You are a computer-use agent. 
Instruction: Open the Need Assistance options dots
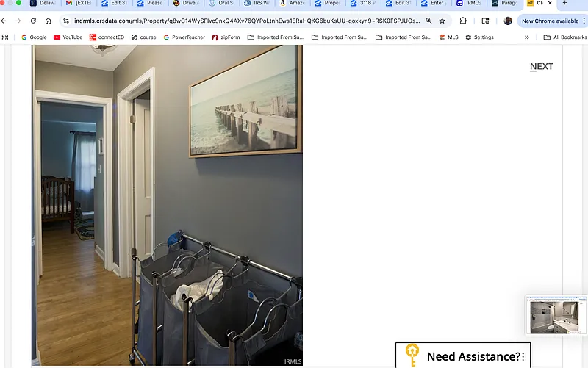point(523,356)
